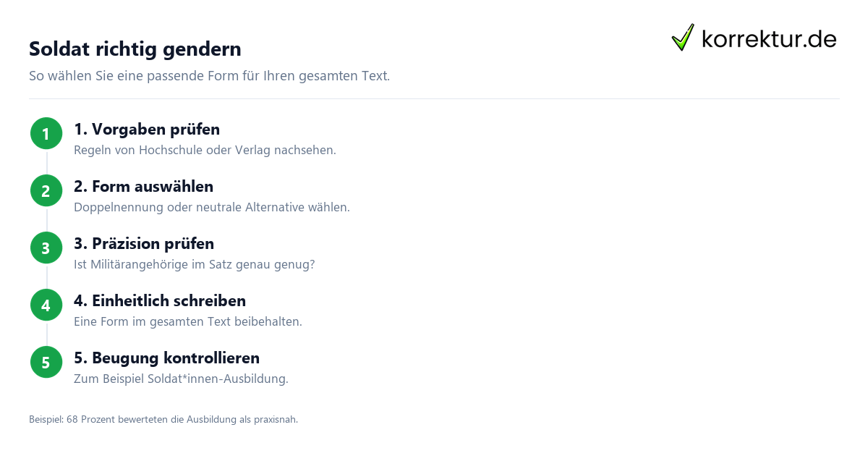Select the heading '2. Form auswählen'
This screenshot has width=868, height=456.
[144, 186]
